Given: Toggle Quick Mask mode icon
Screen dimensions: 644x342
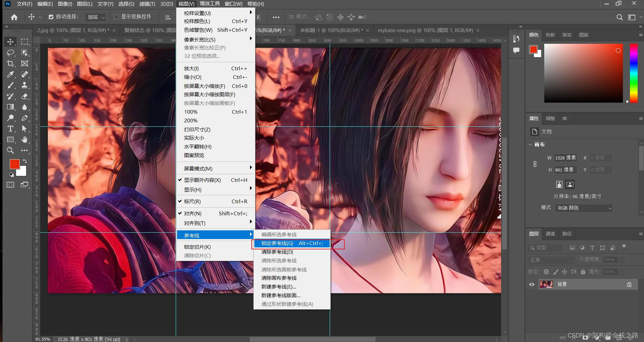Looking at the screenshot, I should click(10, 185).
